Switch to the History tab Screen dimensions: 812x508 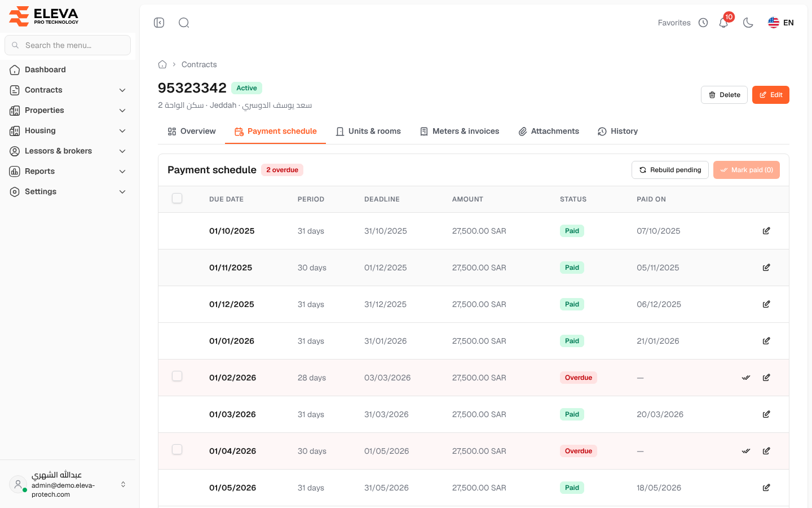tap(617, 131)
